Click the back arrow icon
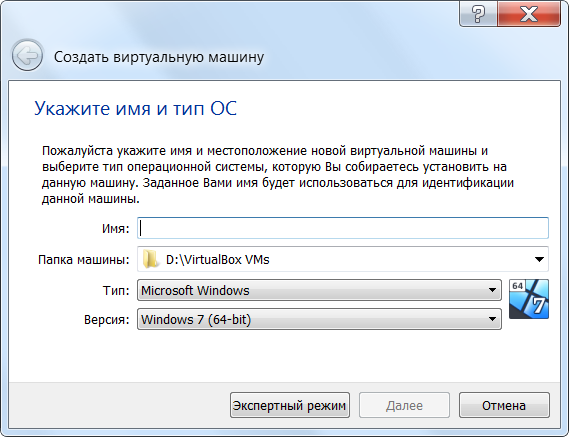Screen dimensions: 569x437 (x=28, y=56)
